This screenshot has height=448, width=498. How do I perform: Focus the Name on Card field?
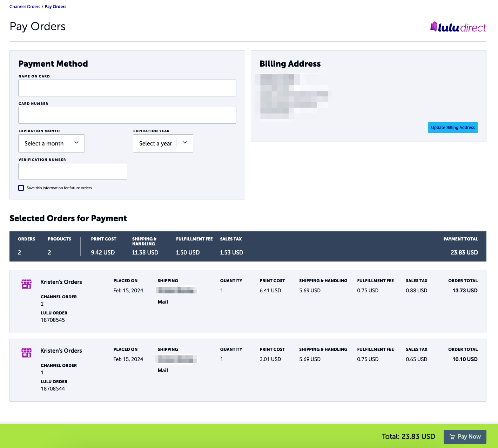point(127,88)
